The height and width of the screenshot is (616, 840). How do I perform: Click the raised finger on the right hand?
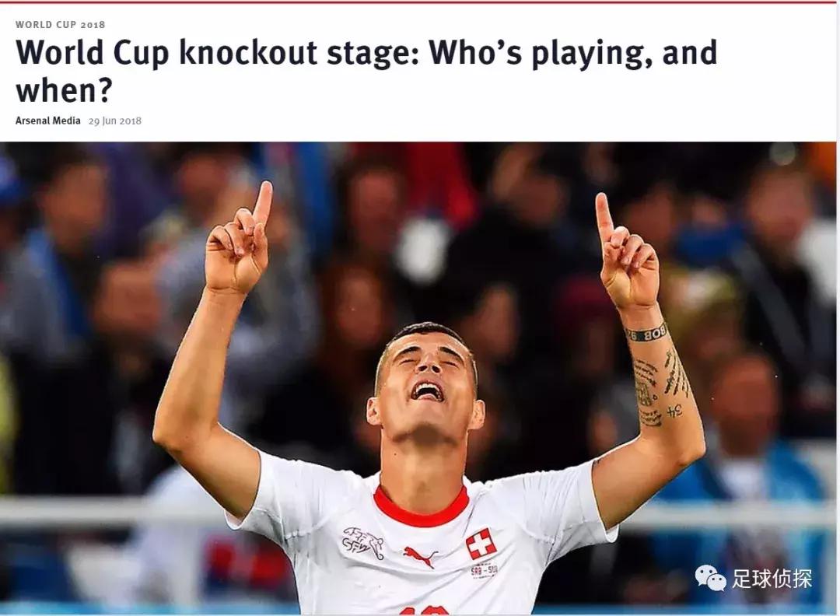pyautogui.click(x=604, y=219)
